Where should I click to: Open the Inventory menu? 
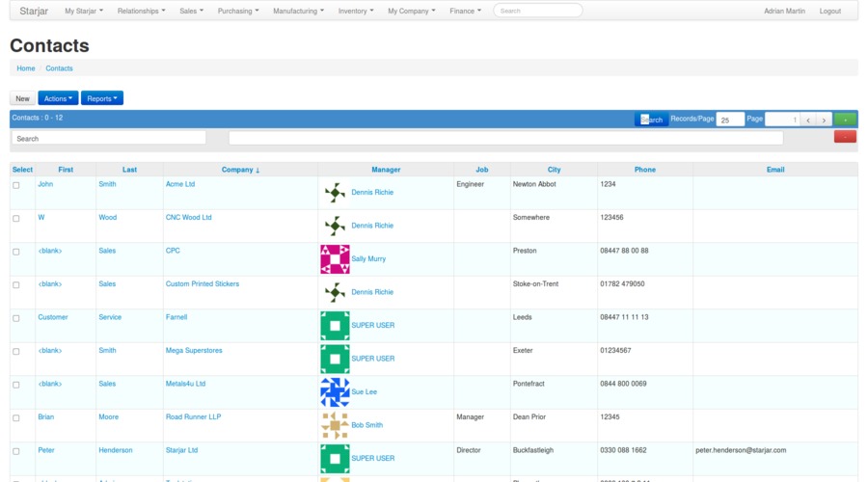[356, 11]
